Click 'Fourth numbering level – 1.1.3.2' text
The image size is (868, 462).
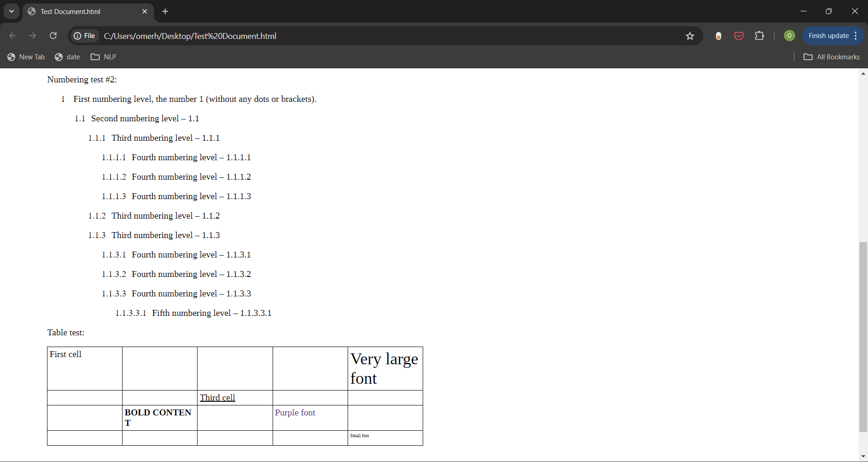pos(191,274)
